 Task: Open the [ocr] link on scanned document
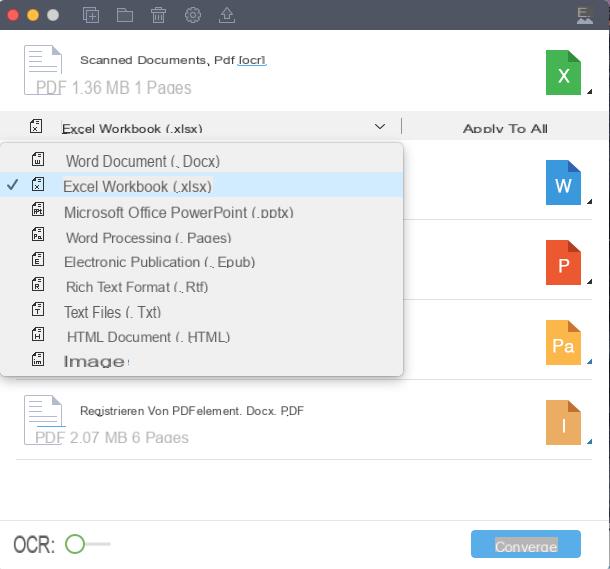pyautogui.click(x=252, y=60)
